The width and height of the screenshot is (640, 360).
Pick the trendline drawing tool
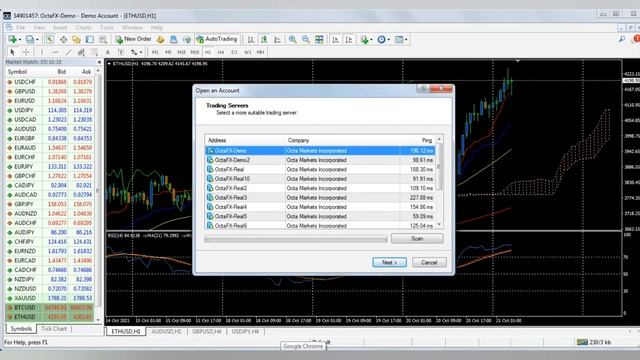68,52
